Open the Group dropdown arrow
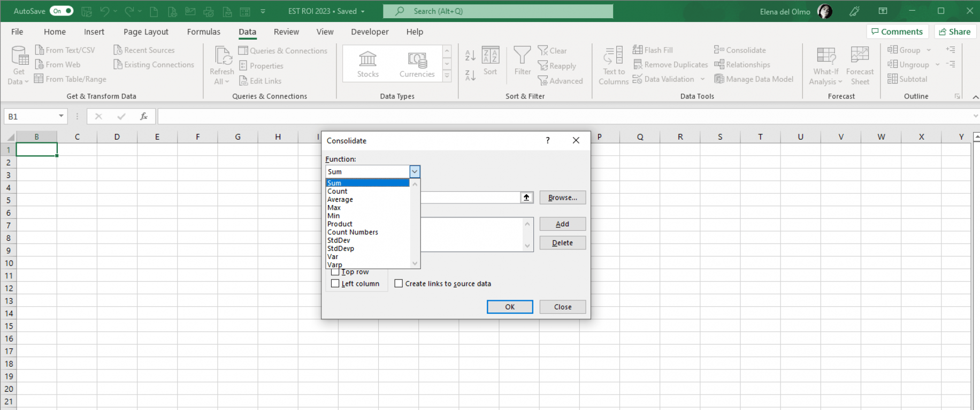This screenshot has height=410, width=980. coord(929,50)
